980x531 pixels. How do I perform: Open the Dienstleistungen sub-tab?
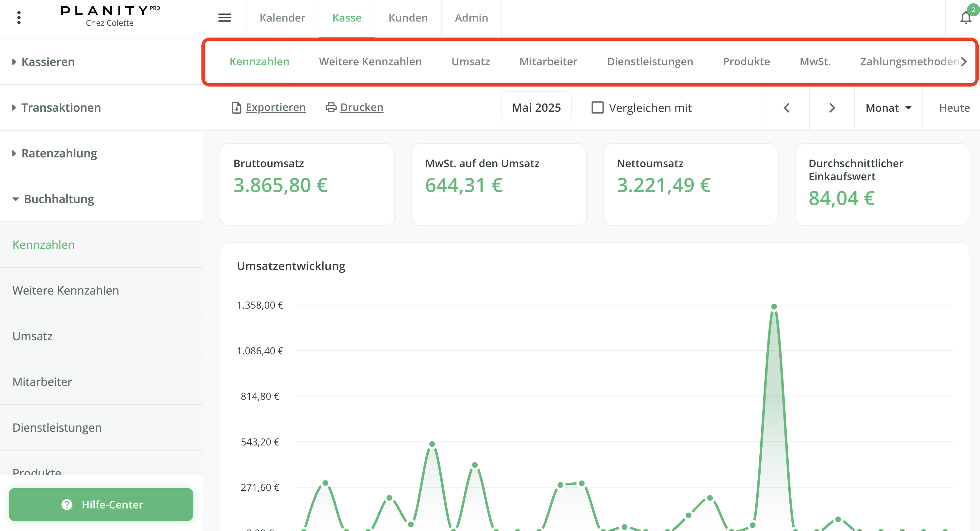(650, 62)
